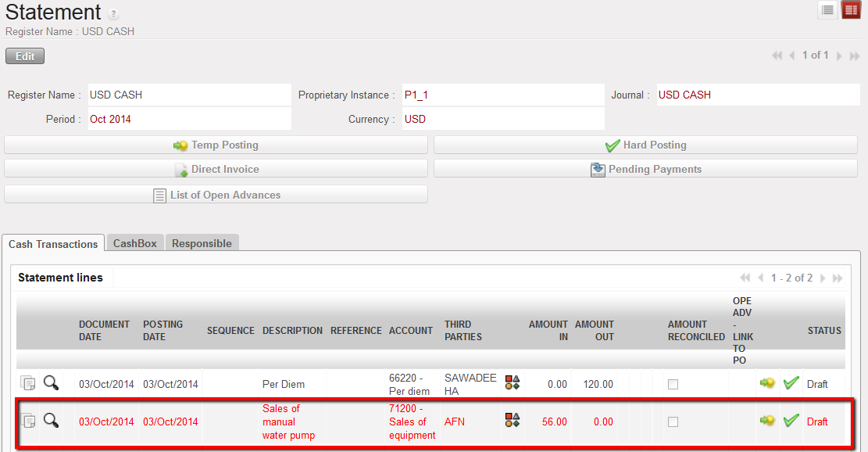Switch to list view icon at top right
Screen dimensions: 868x452
coord(827,10)
